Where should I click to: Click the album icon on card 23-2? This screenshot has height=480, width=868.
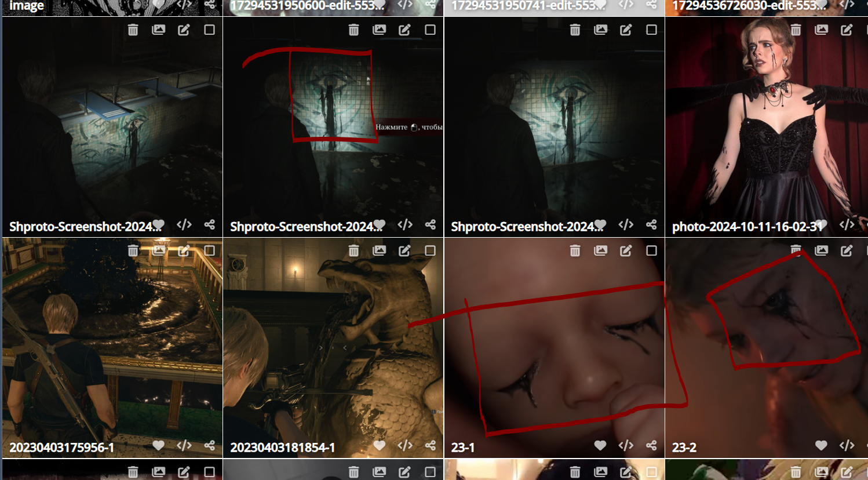pyautogui.click(x=821, y=250)
